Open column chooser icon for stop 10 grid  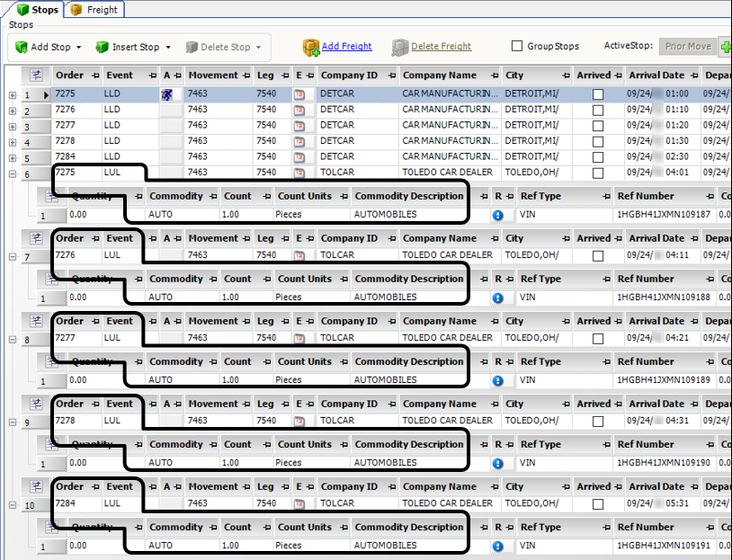pos(36,486)
